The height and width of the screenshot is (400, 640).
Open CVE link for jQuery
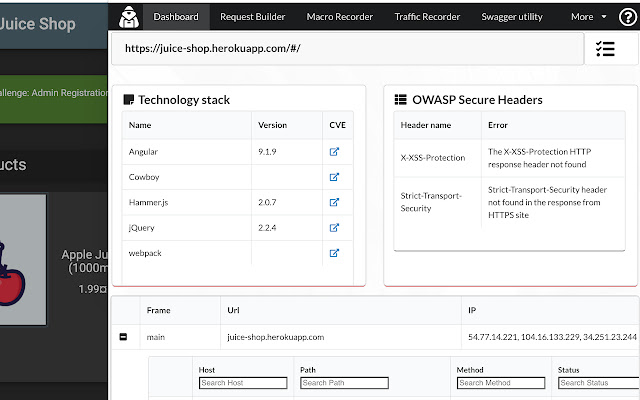334,228
